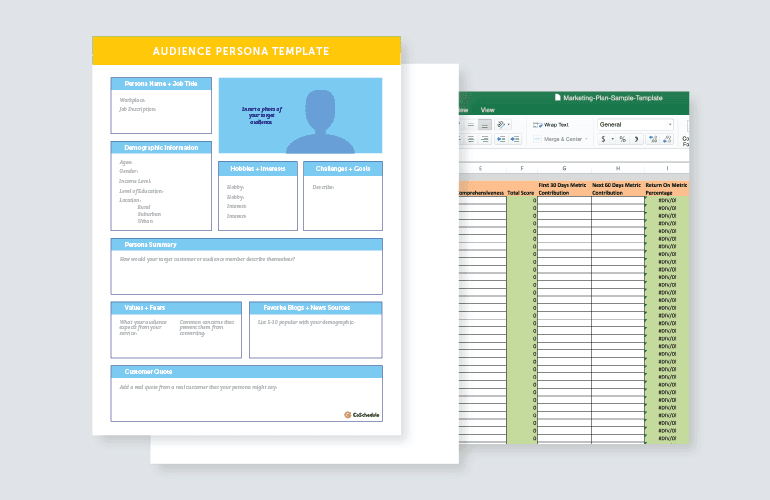
Task: Expand the Merge & Center dropdown arrow
Action: (586, 139)
